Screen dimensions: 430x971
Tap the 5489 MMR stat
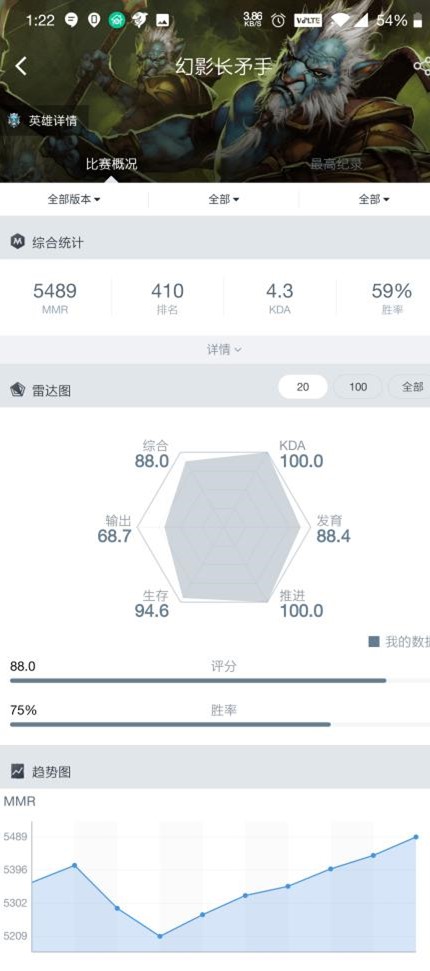pos(55,298)
